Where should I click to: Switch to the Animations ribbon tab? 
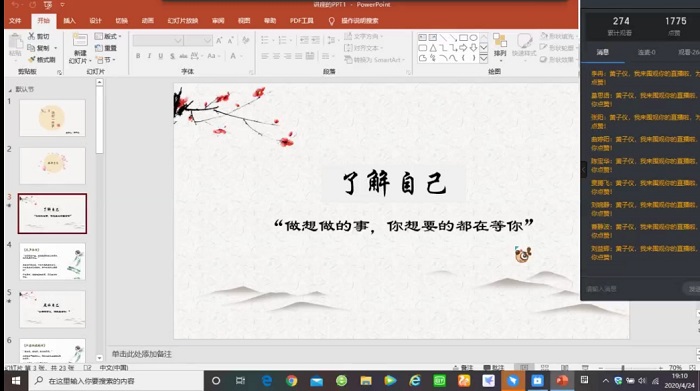pyautogui.click(x=147, y=21)
